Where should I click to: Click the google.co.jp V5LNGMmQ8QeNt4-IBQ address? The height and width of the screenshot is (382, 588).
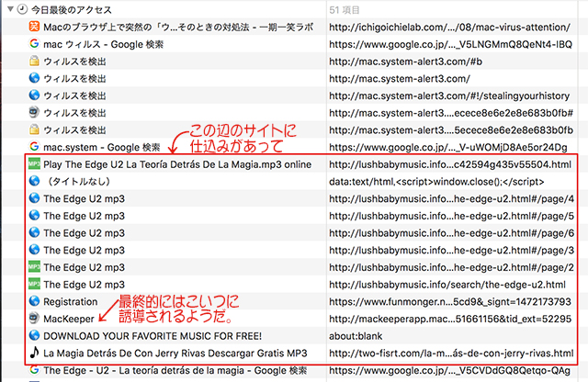[x=451, y=44]
